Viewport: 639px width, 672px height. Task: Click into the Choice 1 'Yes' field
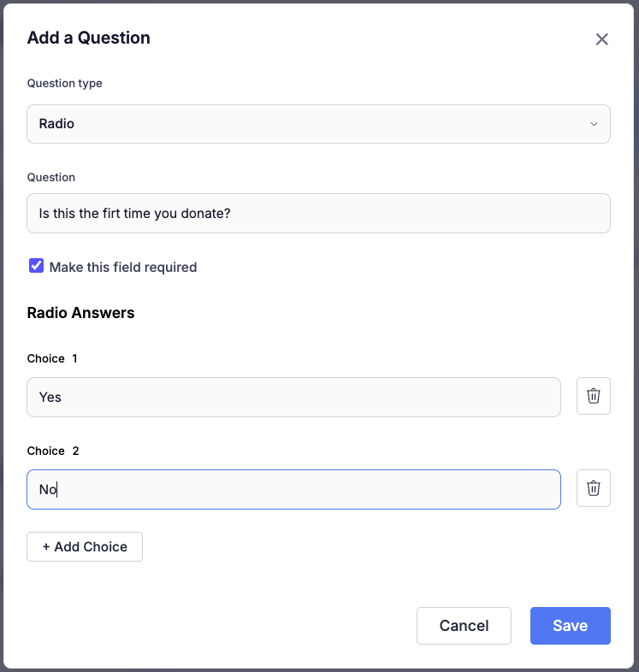click(293, 398)
